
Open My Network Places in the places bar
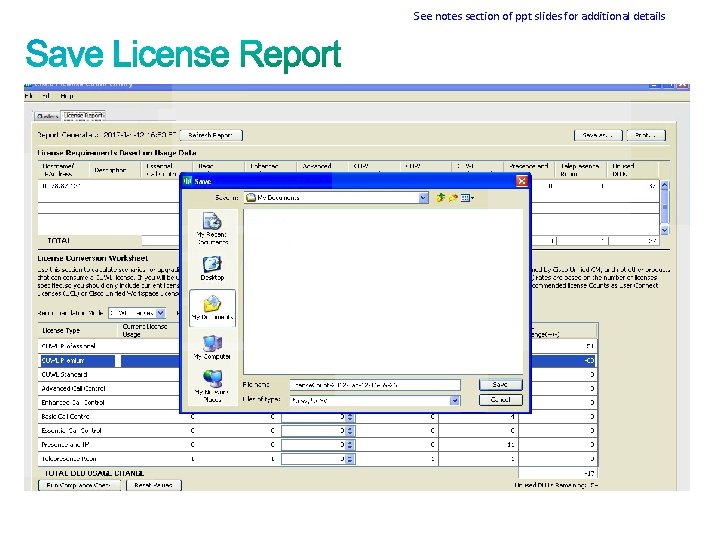pos(212,386)
